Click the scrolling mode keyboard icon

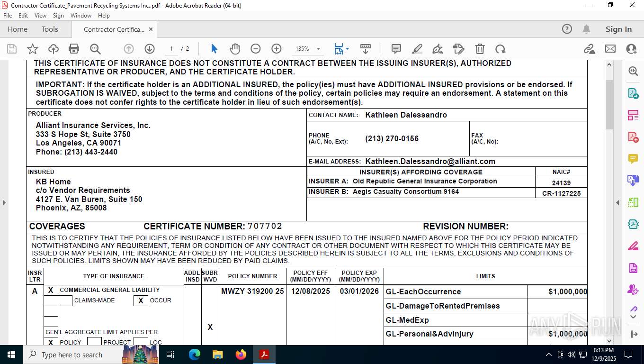click(366, 49)
